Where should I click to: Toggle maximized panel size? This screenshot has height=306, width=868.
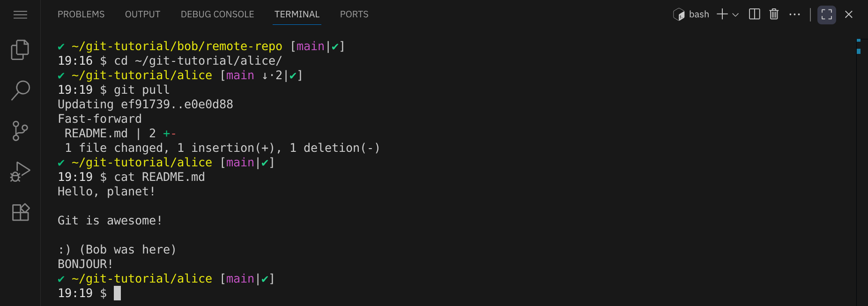(x=827, y=15)
